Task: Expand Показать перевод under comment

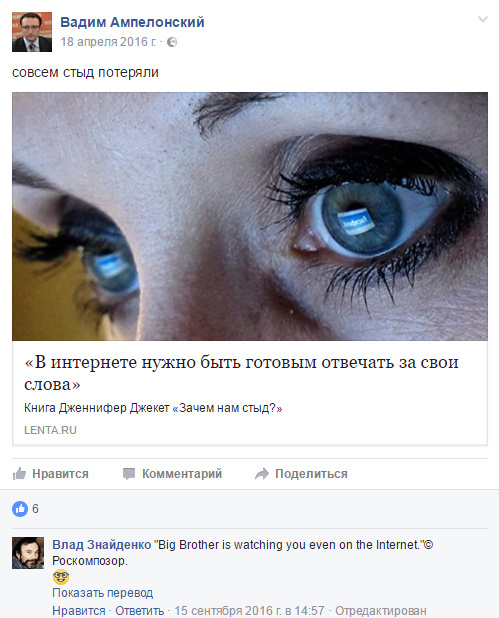Action: click(x=102, y=593)
